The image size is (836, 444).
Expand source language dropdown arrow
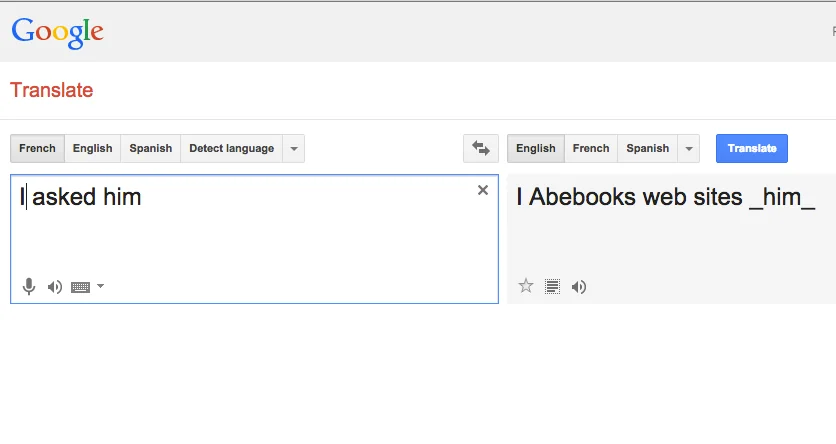(294, 148)
